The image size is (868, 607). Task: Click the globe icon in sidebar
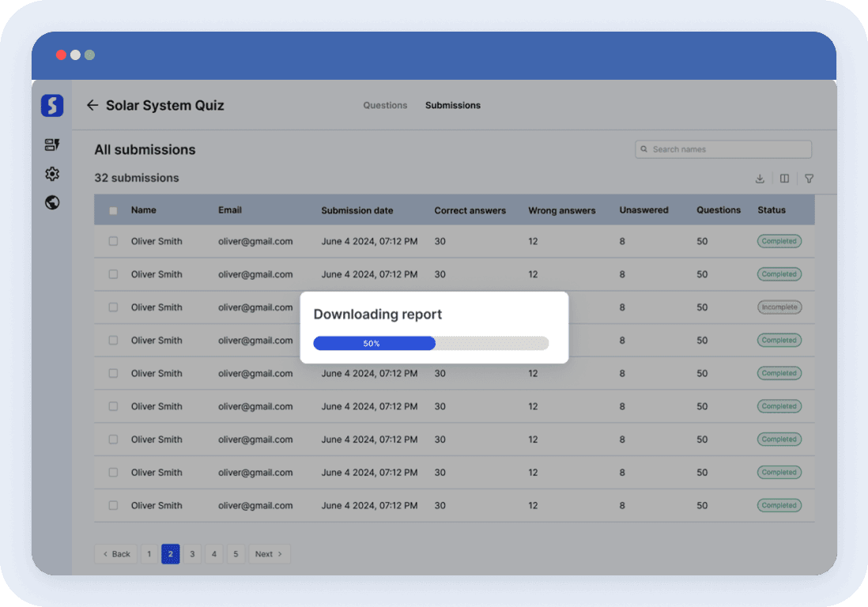click(x=52, y=202)
